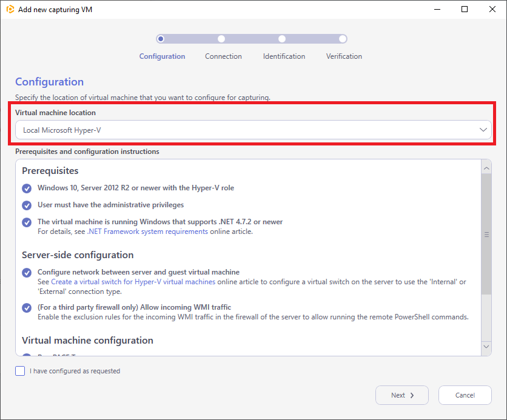Viewport: 507px width, 420px height.
Task: Click the Verification step dot on progress bar
Action: click(343, 39)
